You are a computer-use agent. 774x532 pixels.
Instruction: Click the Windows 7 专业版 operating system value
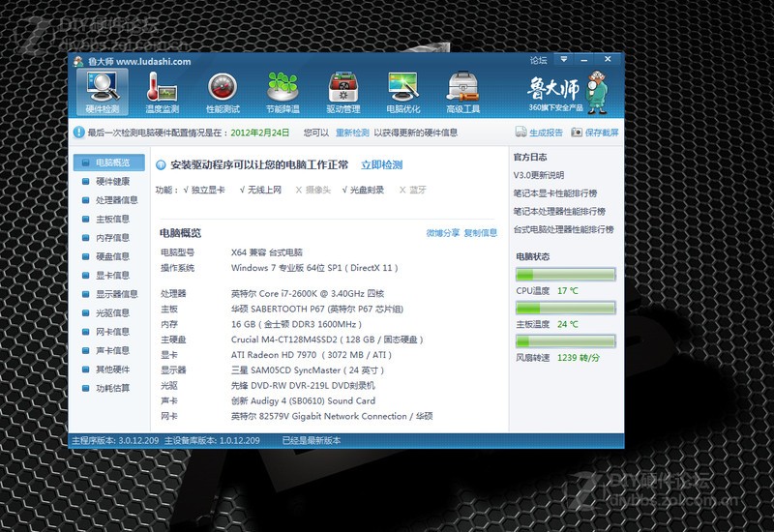point(314,268)
